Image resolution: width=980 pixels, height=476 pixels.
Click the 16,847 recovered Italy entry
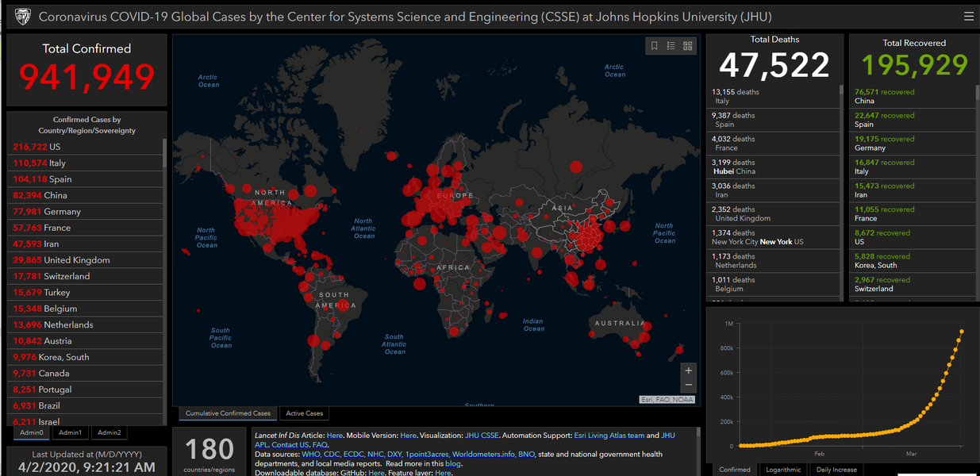(911, 167)
